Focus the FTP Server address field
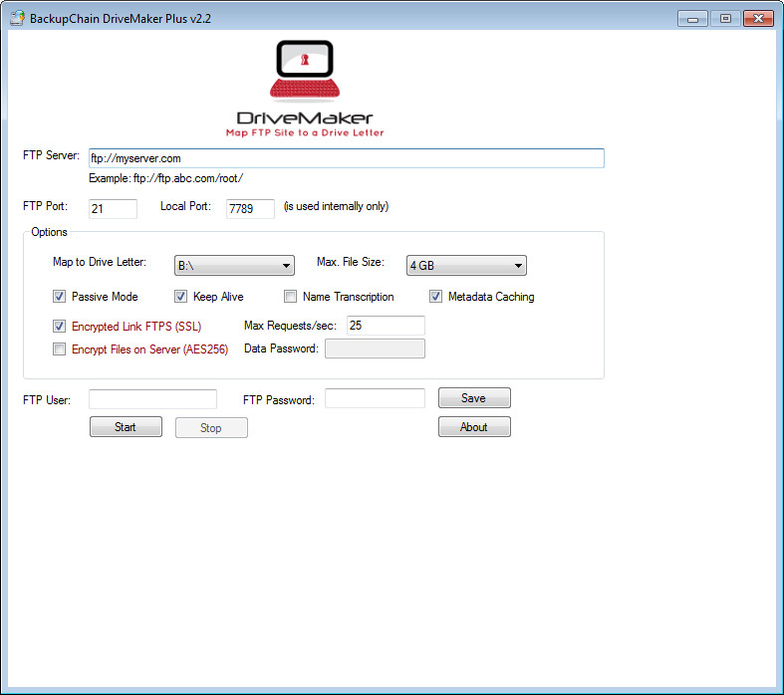This screenshot has width=784, height=695. point(347,158)
